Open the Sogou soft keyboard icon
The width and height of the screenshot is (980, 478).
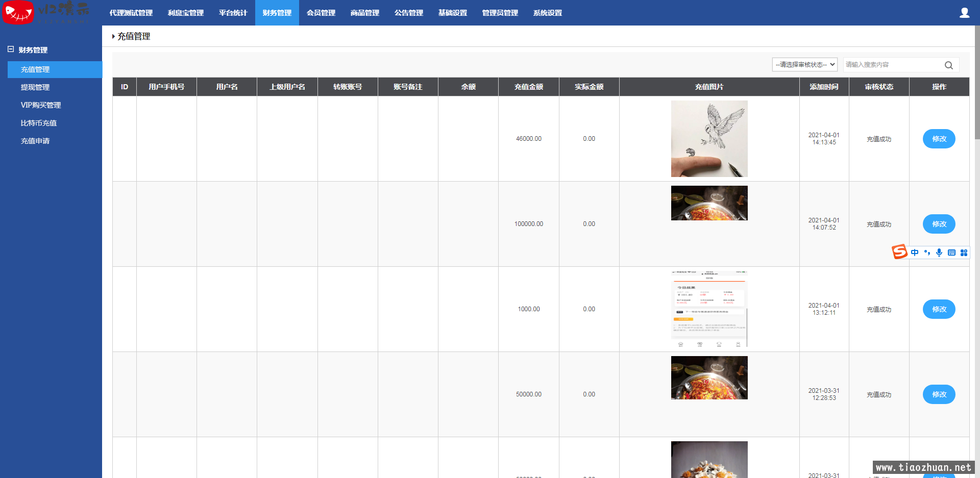[x=951, y=253]
